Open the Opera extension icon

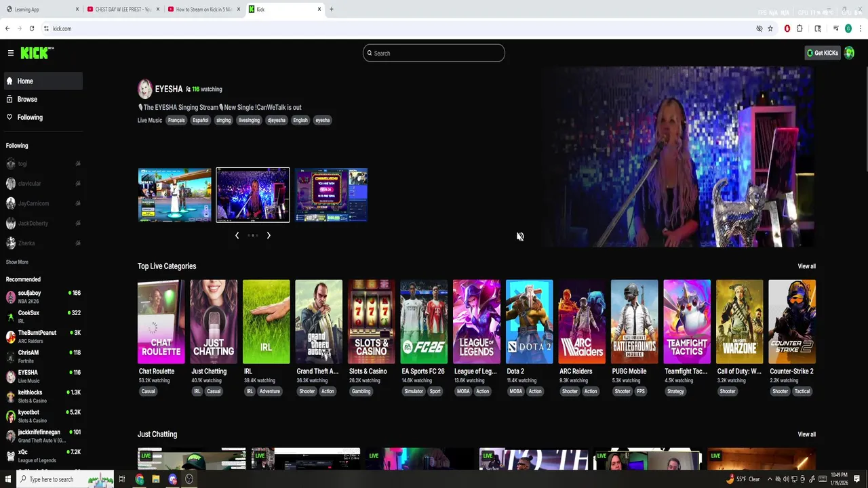pyautogui.click(x=787, y=28)
